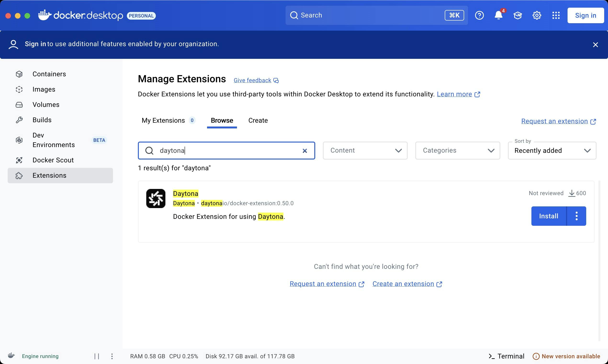
Task: Click the top Search field
Action: click(x=377, y=15)
